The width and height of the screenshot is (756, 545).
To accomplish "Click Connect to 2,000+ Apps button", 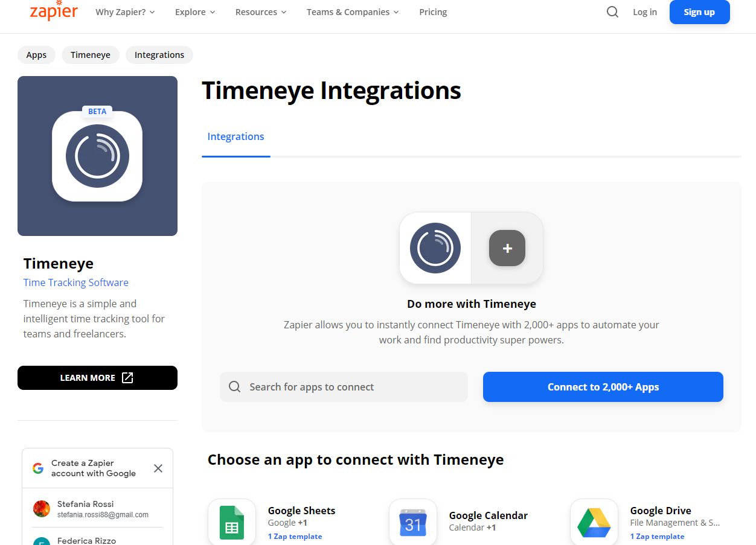I will (603, 387).
